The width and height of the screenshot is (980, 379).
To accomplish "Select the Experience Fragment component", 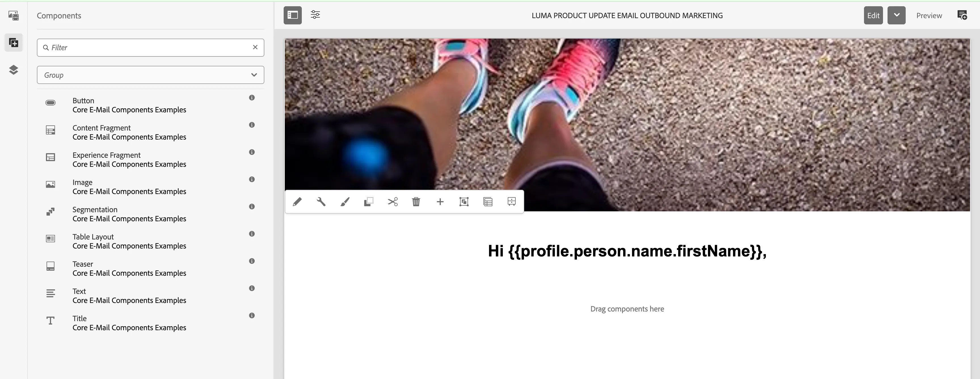I will (x=150, y=160).
